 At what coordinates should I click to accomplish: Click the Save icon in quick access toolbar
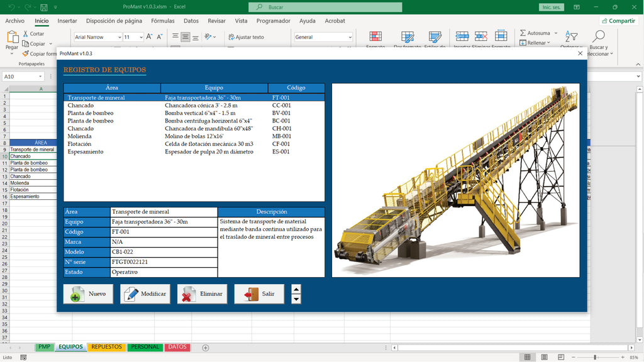(43, 7)
